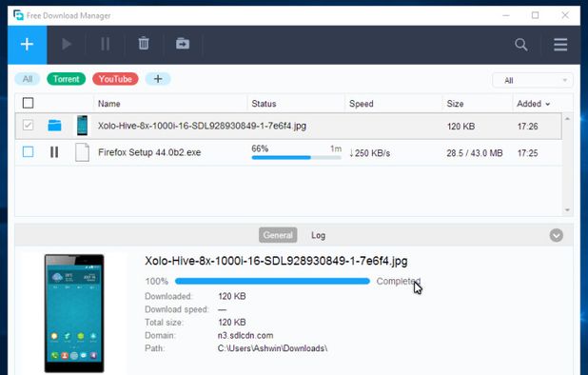Screen dimensions: 588x375
Task: Click the blank file icon for Firefox Setup
Action: tap(82, 152)
